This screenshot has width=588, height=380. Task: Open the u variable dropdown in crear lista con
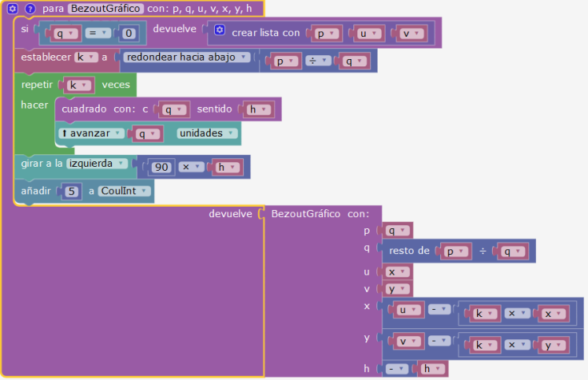click(x=371, y=34)
